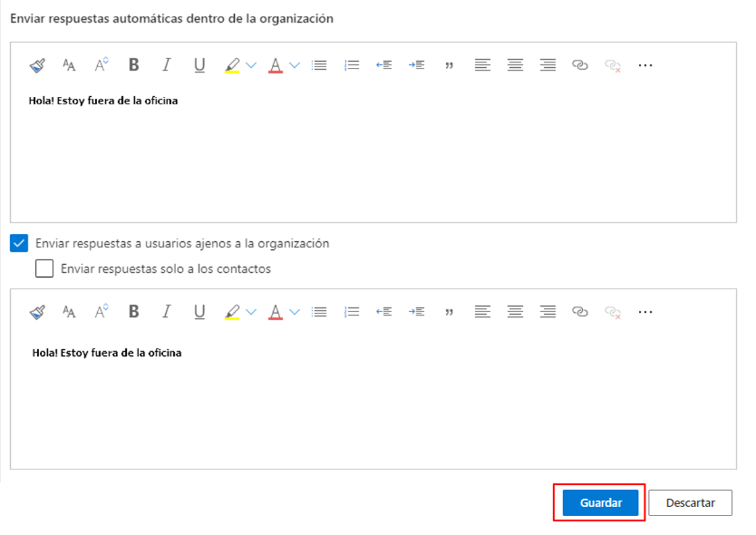Check Enviar respuestas solo a los contactos
Image resolution: width=756 pixels, height=535 pixels.
coord(44,268)
